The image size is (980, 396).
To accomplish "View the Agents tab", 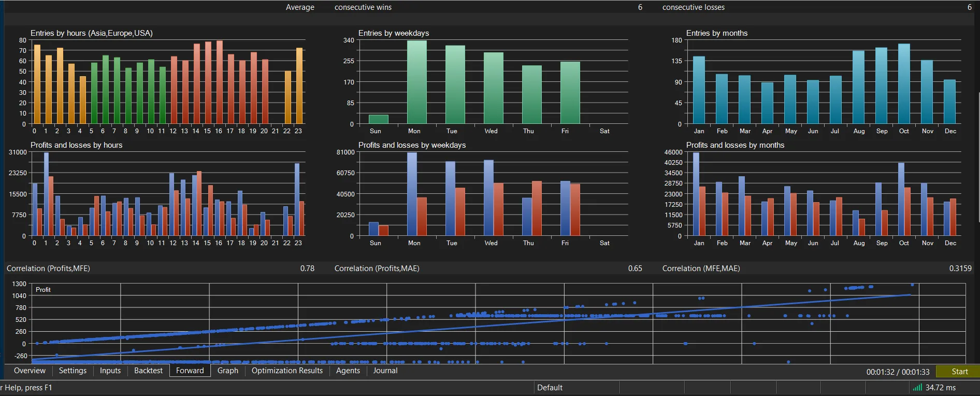I will 348,371.
